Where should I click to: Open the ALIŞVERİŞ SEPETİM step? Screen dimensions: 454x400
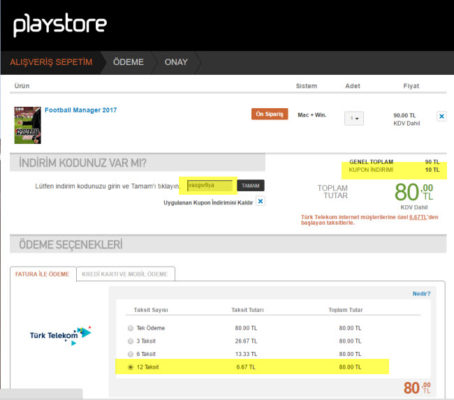(51, 62)
